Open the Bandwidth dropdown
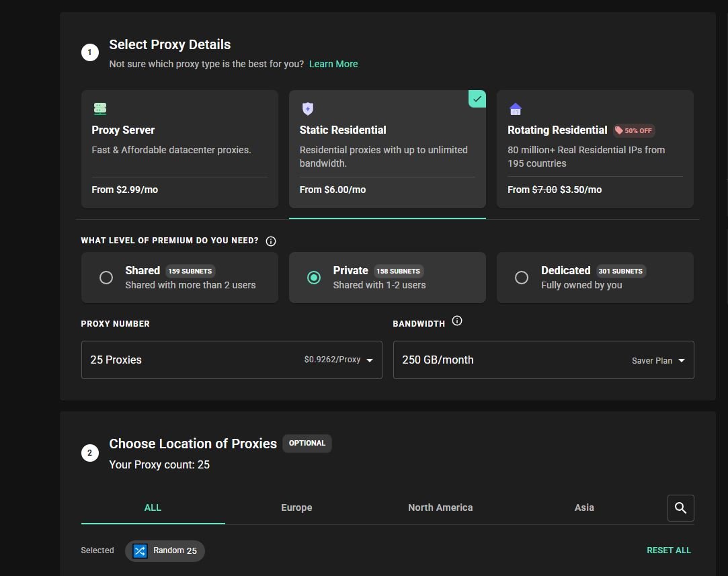 point(544,360)
